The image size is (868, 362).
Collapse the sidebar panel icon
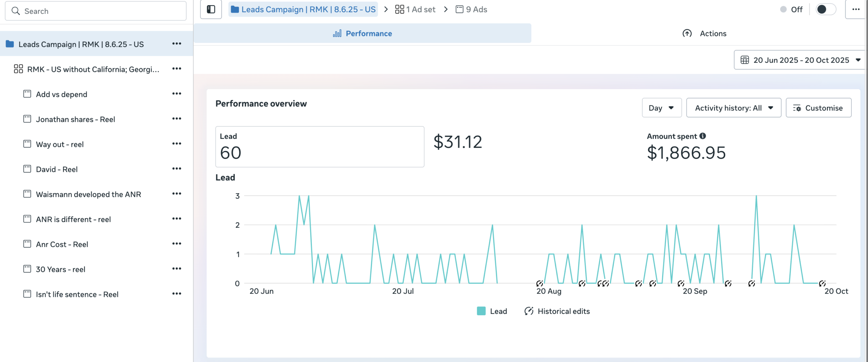211,9
